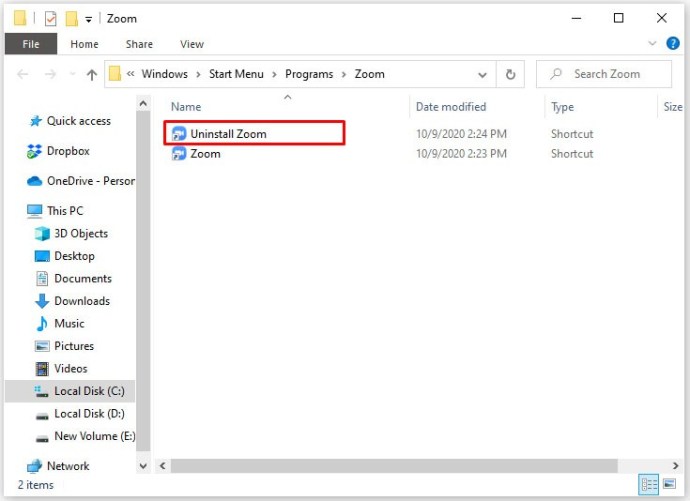This screenshot has height=501, width=690.
Task: Go up one folder level
Action: (x=92, y=75)
